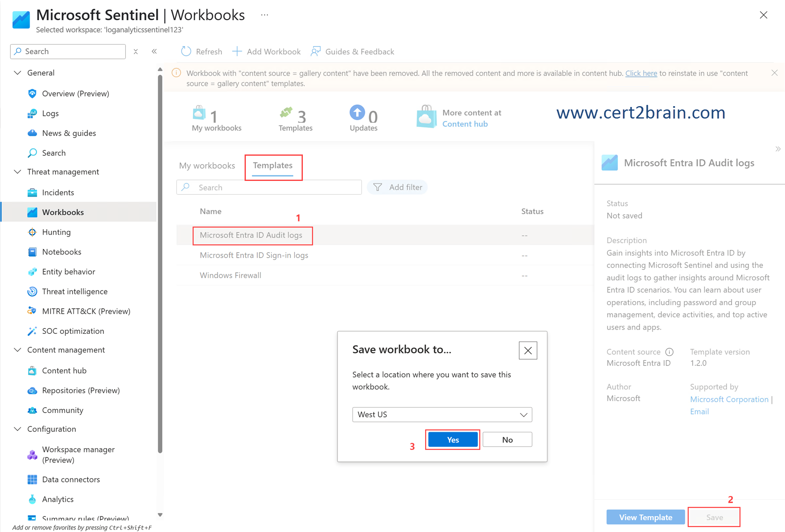Image resolution: width=785 pixels, height=532 pixels.
Task: Click the Add filter button
Action: 397,187
